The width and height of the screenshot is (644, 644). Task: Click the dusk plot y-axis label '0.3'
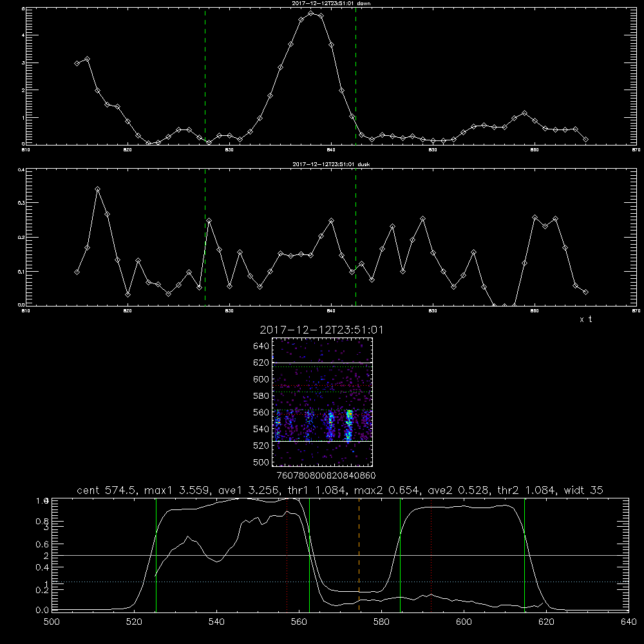click(21, 203)
